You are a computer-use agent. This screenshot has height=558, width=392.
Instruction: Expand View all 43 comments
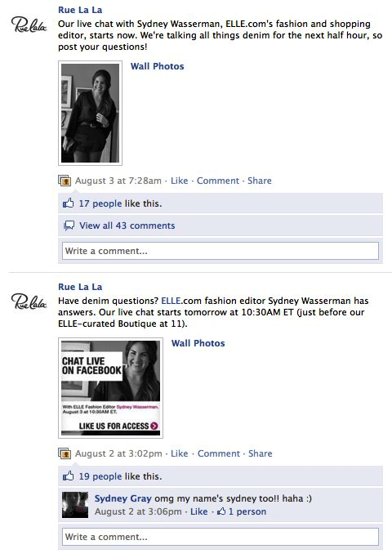(x=127, y=225)
